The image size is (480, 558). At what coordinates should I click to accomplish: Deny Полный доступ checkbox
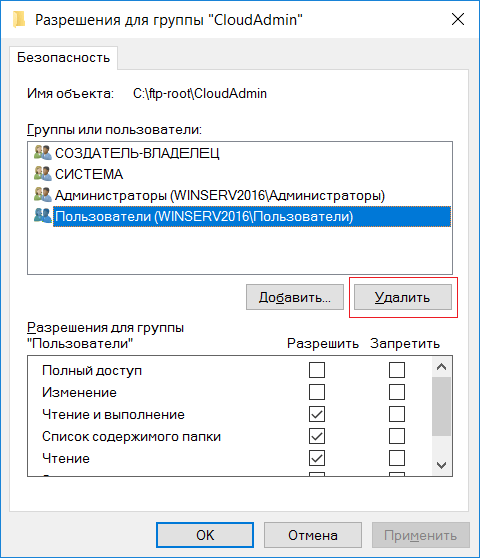click(397, 370)
